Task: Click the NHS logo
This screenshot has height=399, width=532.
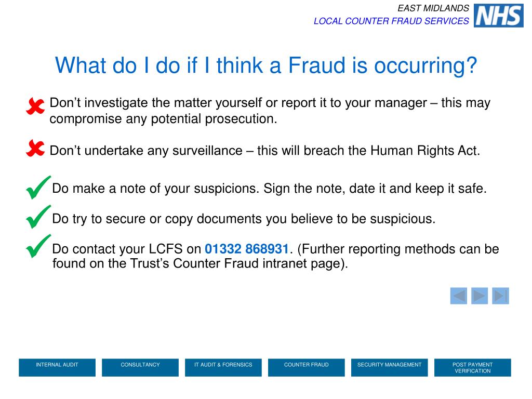Action: pyautogui.click(x=498, y=16)
